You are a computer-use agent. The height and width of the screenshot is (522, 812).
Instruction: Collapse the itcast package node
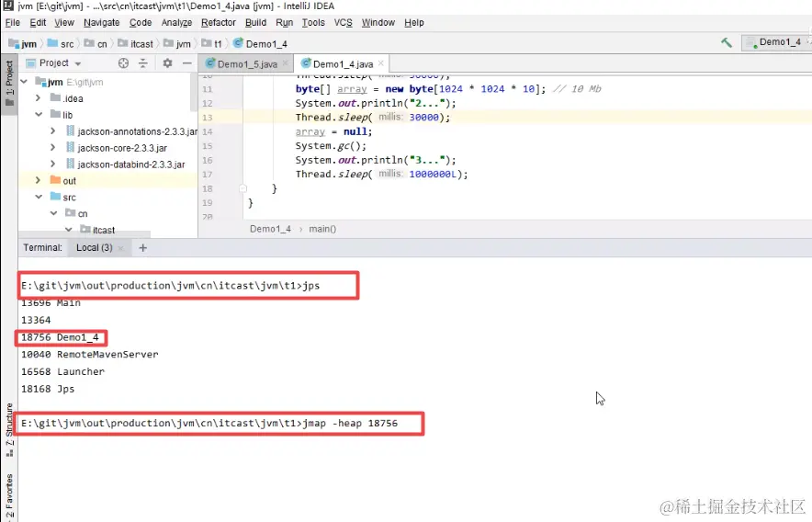click(68, 229)
